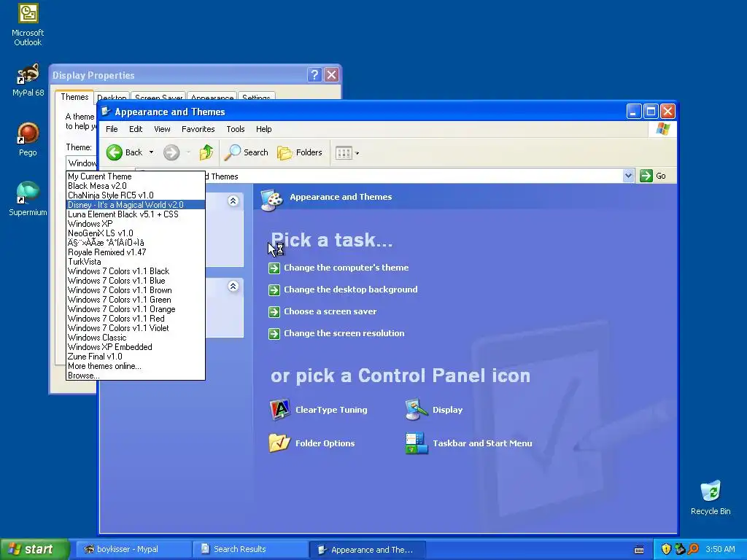The height and width of the screenshot is (560, 747).
Task: Select Royale Remixed v1.47 theme
Action: (136, 252)
